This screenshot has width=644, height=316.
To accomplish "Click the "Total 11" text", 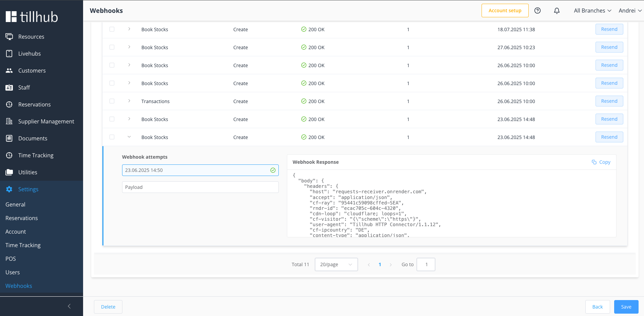I will tap(300, 264).
